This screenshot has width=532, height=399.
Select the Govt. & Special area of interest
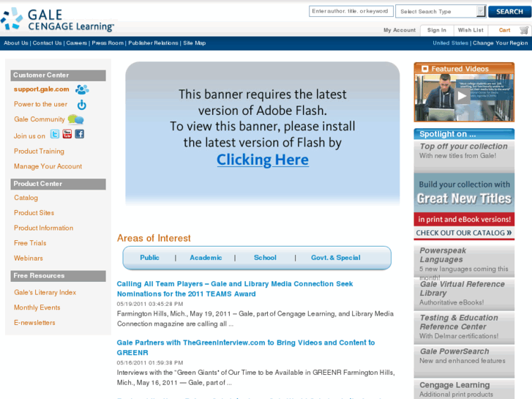click(336, 258)
